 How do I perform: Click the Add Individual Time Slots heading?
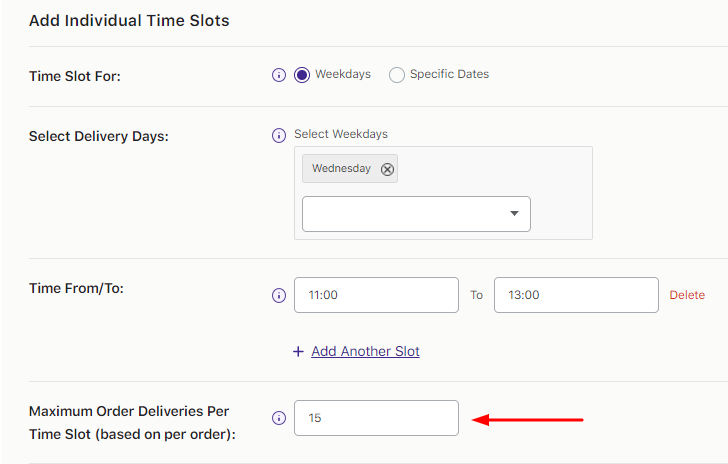(129, 20)
